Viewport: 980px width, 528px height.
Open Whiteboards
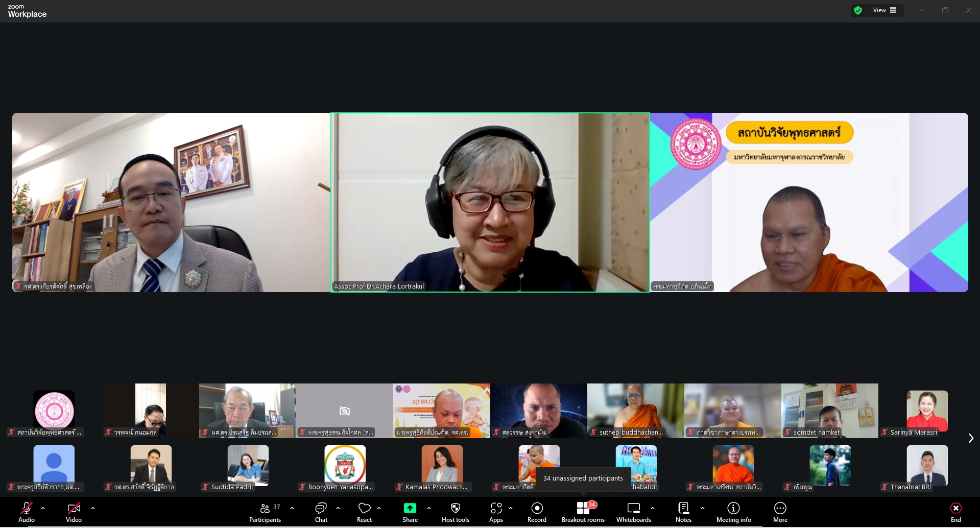pos(633,512)
